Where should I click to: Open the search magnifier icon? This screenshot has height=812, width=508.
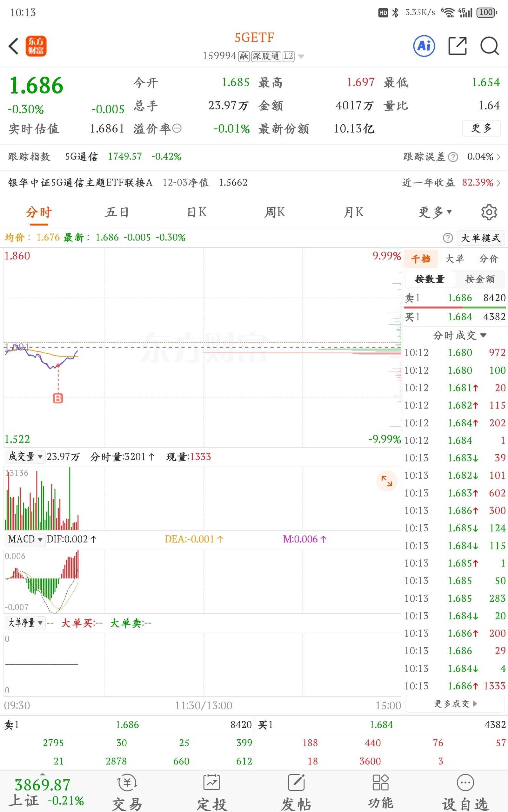click(490, 46)
